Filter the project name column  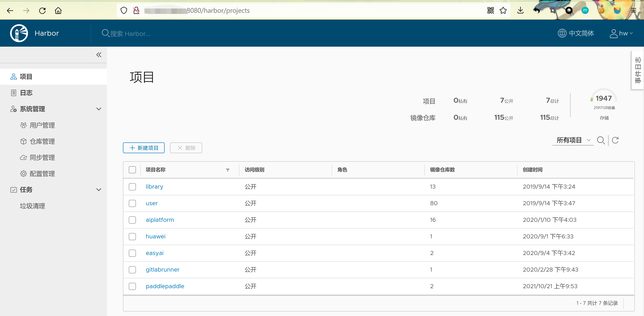coord(228,170)
